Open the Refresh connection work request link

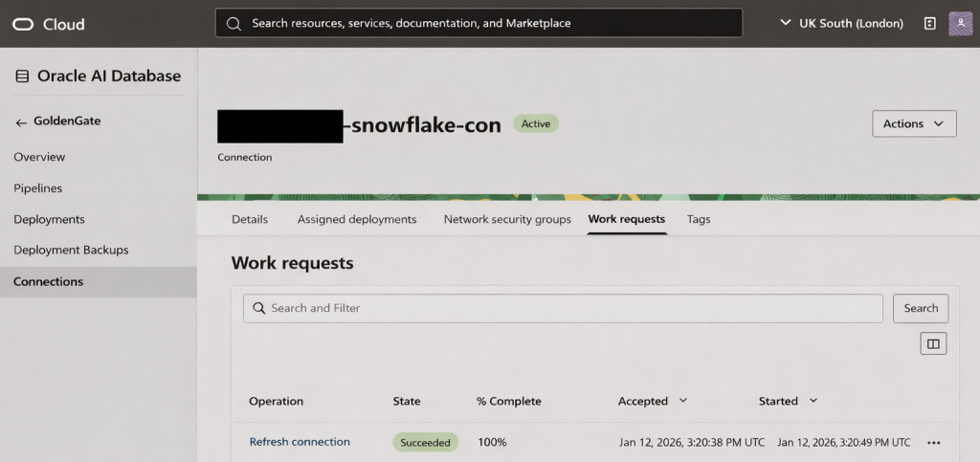tap(300, 442)
